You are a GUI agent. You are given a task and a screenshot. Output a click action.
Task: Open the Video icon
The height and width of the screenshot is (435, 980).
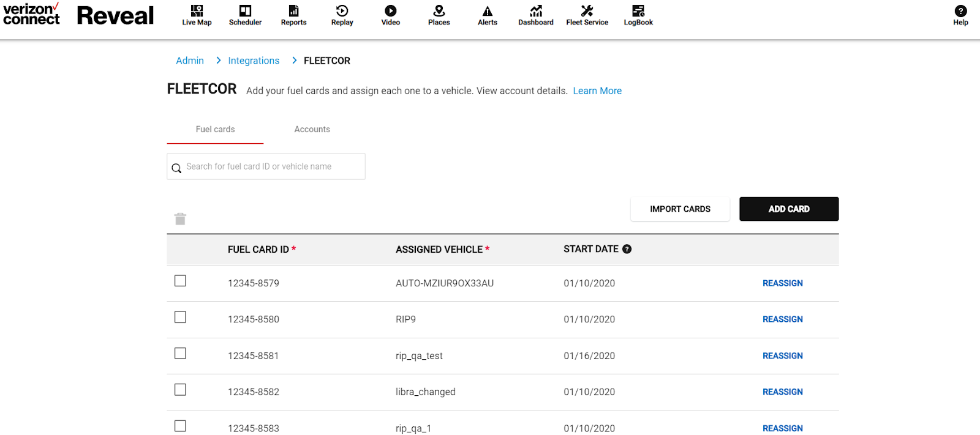click(390, 11)
